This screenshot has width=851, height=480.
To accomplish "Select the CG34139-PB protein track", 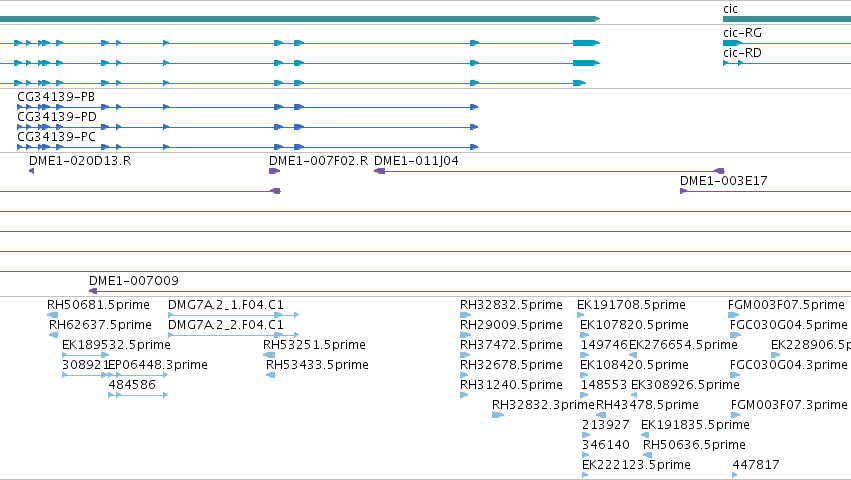I will (x=247, y=107).
